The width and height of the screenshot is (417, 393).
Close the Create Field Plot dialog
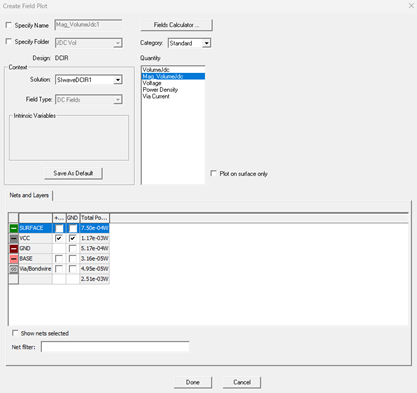coord(411,6)
